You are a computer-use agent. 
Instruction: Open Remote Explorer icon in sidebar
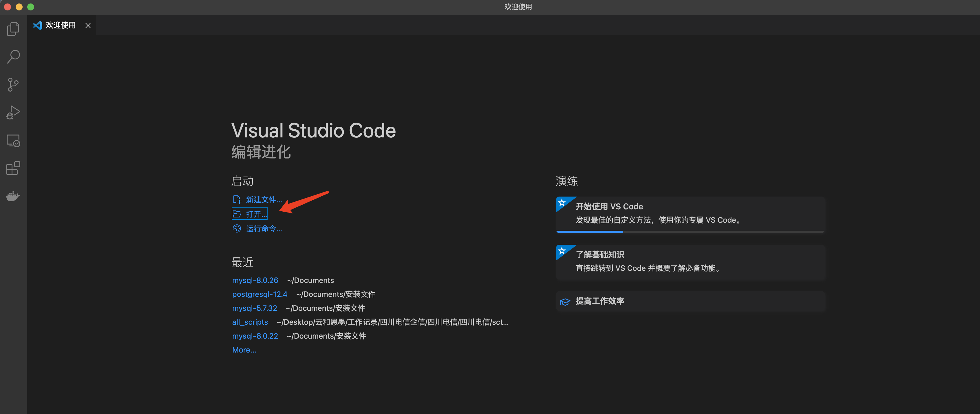click(x=13, y=141)
